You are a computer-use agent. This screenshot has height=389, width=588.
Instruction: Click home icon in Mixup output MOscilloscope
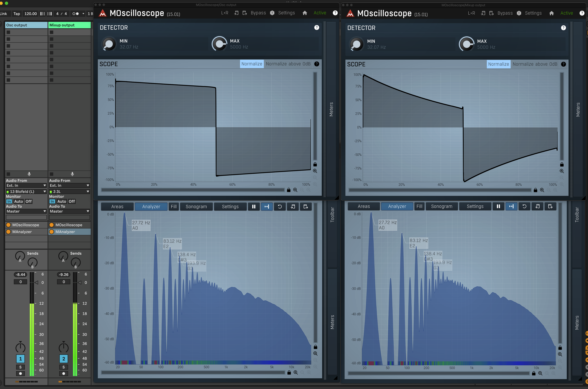552,13
